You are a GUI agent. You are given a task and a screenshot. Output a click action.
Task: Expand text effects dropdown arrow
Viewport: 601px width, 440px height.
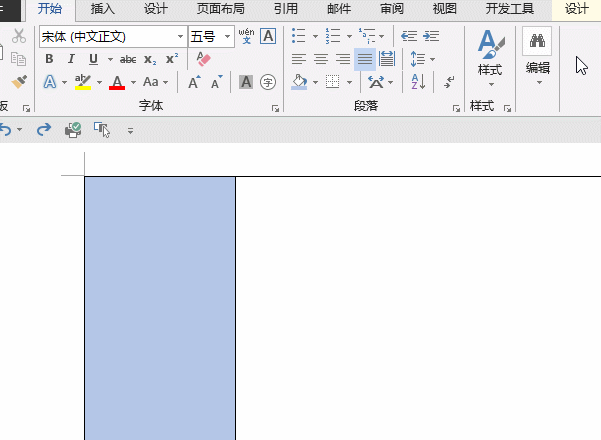(64, 82)
